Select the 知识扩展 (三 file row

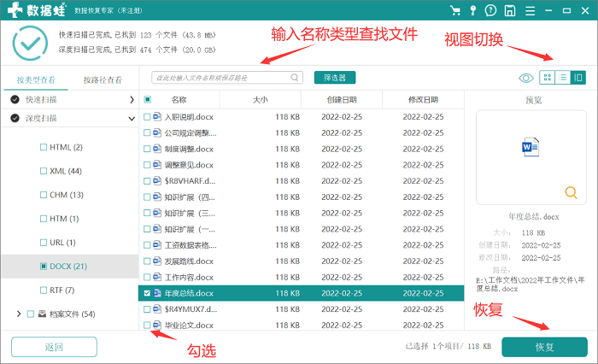click(x=302, y=213)
